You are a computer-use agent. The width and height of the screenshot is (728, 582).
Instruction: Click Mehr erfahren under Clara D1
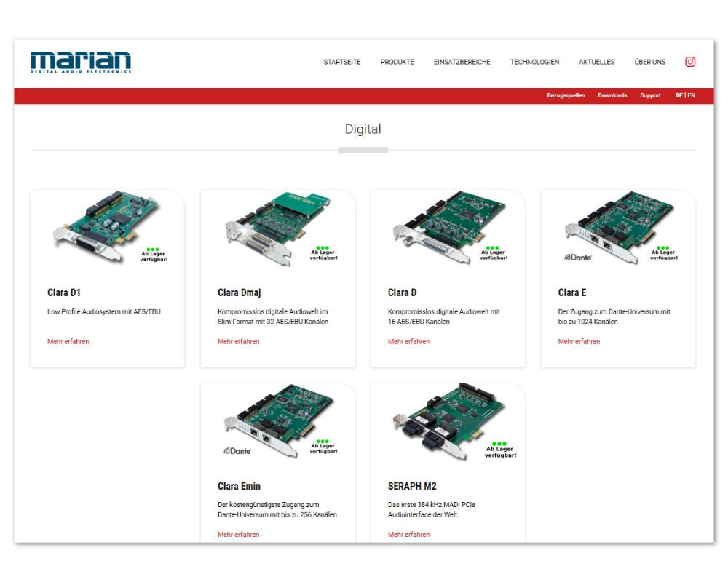point(68,342)
